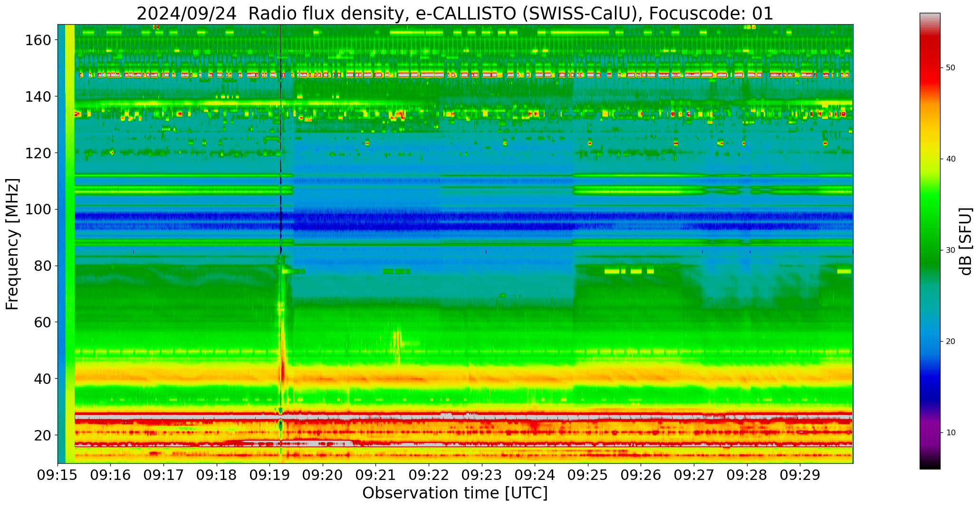Image resolution: width=980 pixels, height=507 pixels.
Task: Click the 09:22 time tick label
Action: pyautogui.click(x=429, y=476)
